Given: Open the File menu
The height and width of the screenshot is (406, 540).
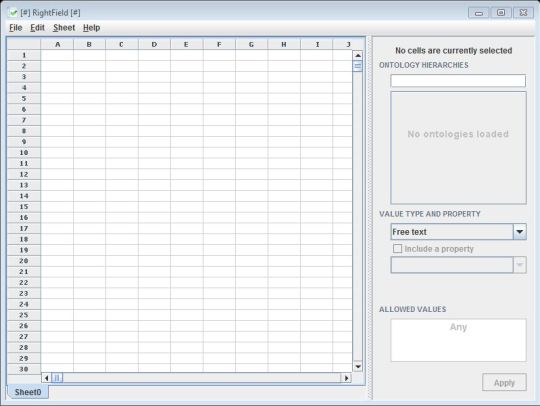Looking at the screenshot, I should coord(16,28).
